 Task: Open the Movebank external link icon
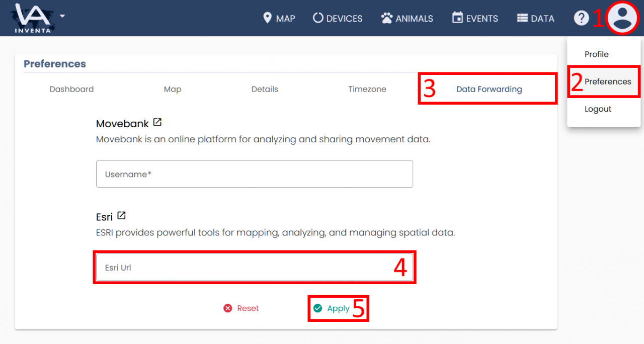tap(157, 122)
